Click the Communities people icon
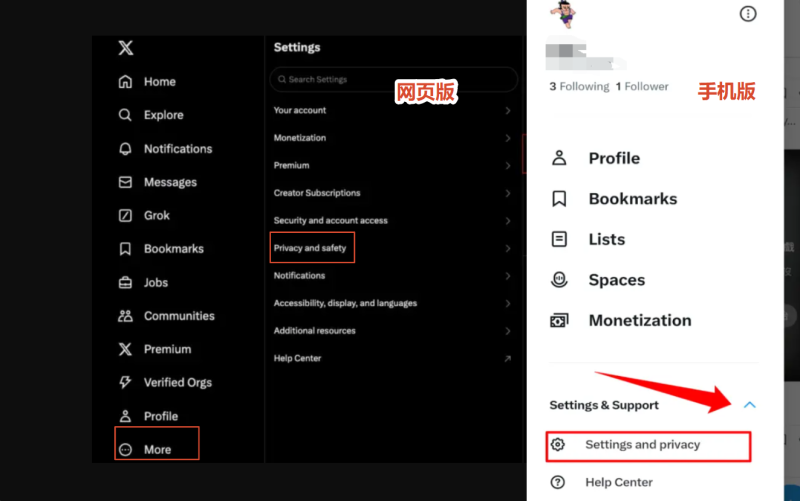This screenshot has width=800, height=501. pos(125,316)
